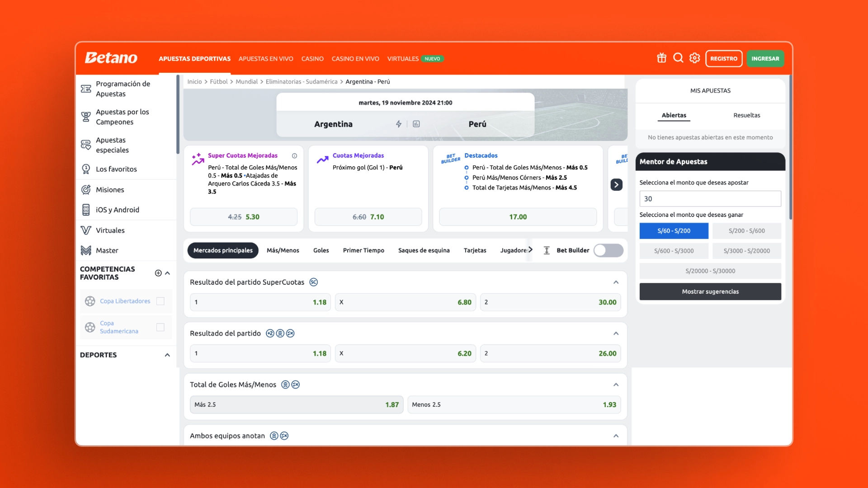Open the Apuestas en Vivo menu

(x=266, y=59)
